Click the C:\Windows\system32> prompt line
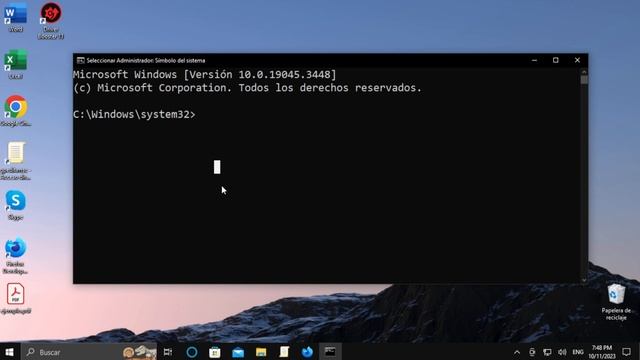This screenshot has height=360, width=640. click(x=134, y=115)
